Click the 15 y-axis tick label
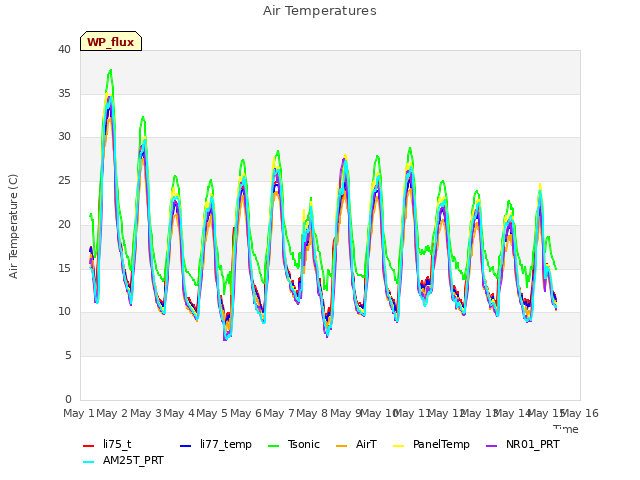This screenshot has height=480, width=640. pos(64,268)
